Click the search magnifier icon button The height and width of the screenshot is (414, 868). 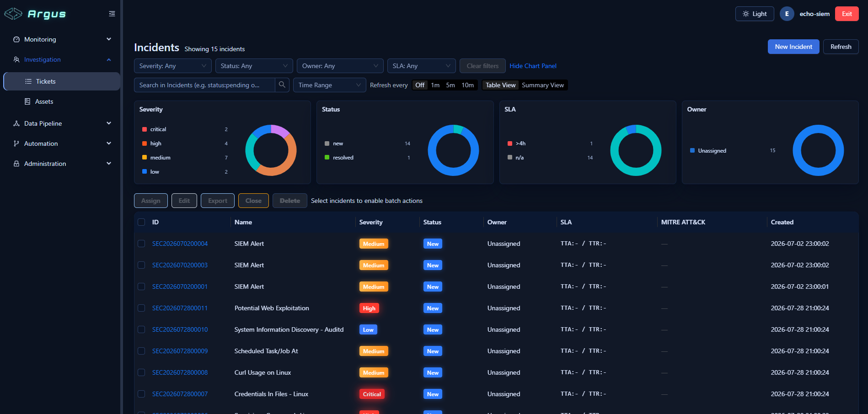coord(282,85)
